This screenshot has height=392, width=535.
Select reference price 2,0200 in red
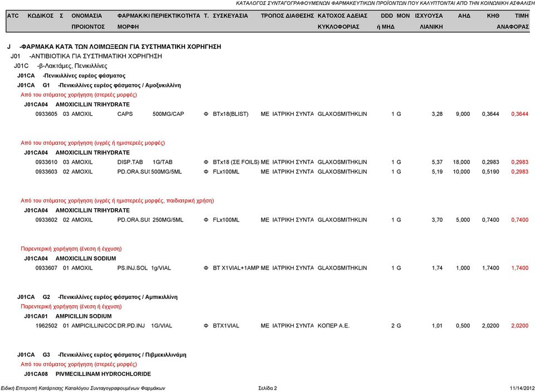pos(519,326)
